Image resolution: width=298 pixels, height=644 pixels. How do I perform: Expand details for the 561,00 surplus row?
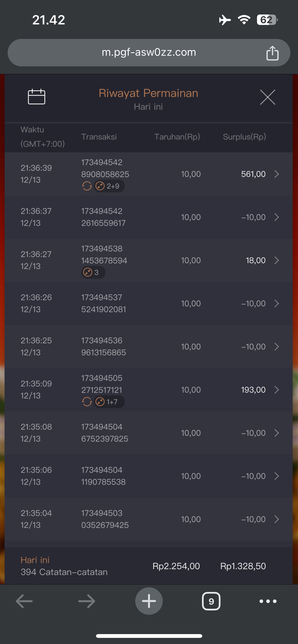pyautogui.click(x=277, y=174)
